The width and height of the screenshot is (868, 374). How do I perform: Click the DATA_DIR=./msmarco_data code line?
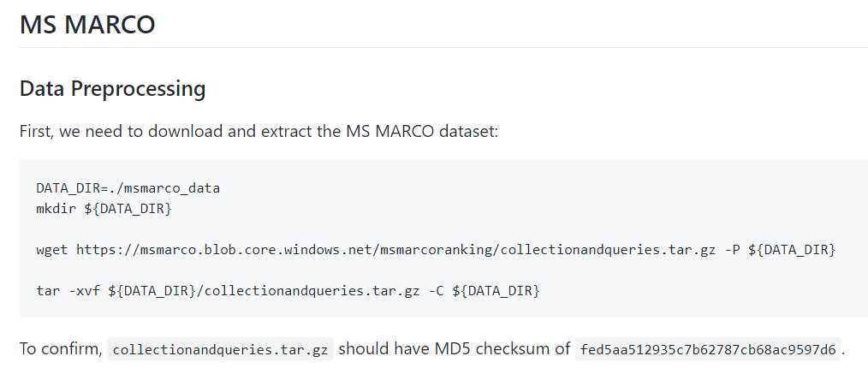click(128, 188)
